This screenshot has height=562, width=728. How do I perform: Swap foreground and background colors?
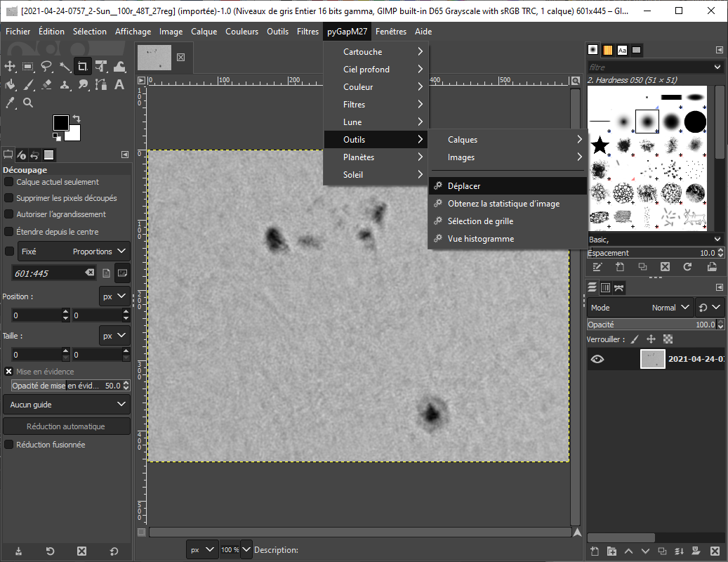pyautogui.click(x=77, y=119)
